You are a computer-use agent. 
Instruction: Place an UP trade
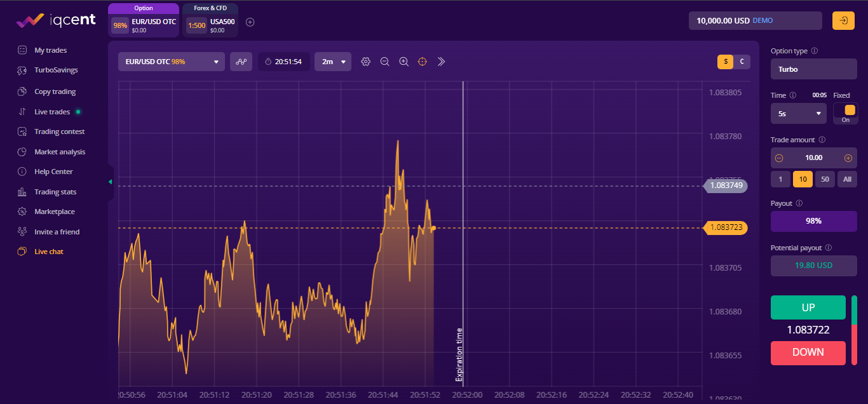coord(808,307)
